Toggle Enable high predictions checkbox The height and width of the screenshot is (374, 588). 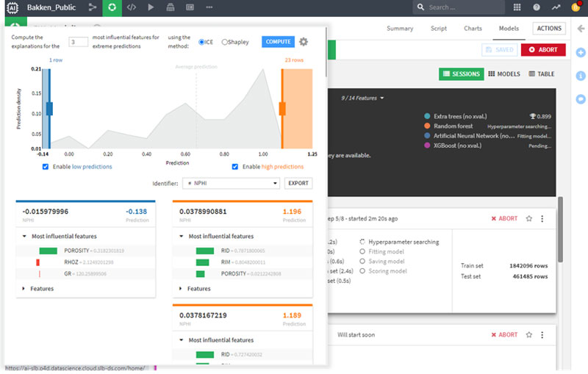pos(234,166)
